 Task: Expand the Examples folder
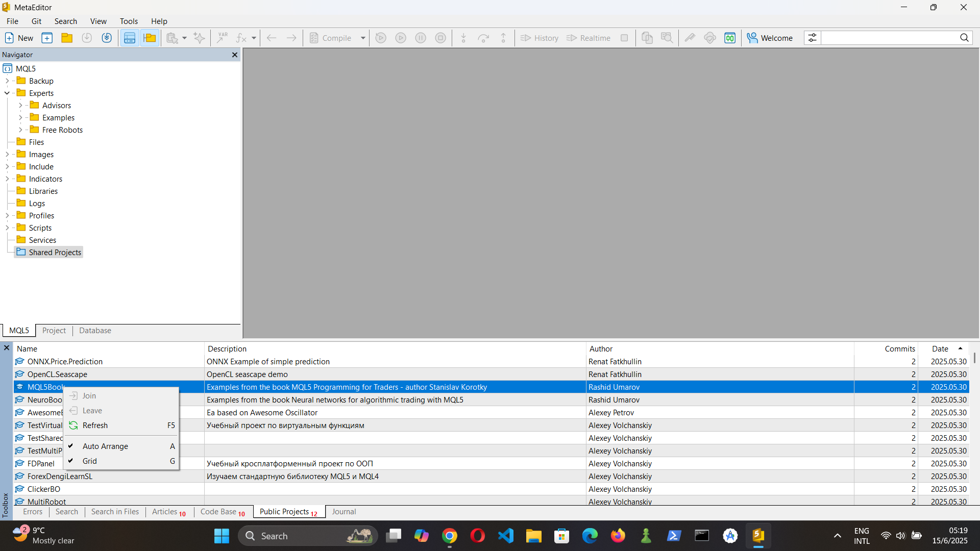point(20,117)
